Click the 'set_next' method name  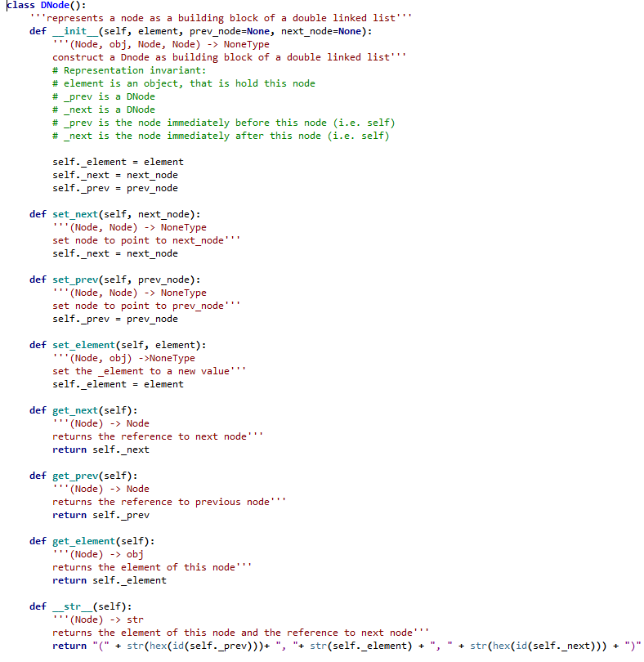pos(75,214)
